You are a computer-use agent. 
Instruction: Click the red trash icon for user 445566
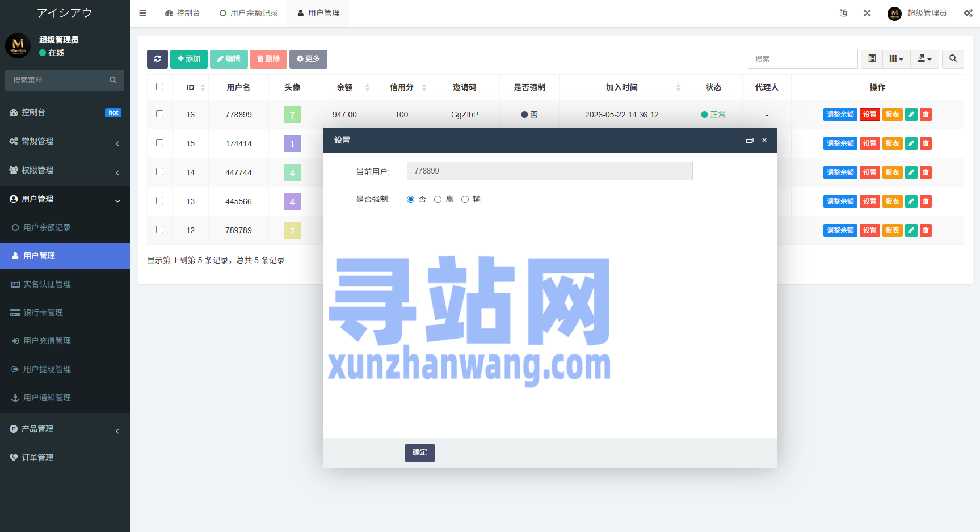tap(926, 201)
